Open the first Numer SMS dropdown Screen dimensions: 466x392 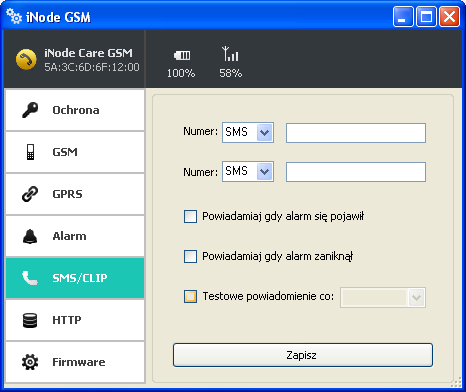[248, 132]
